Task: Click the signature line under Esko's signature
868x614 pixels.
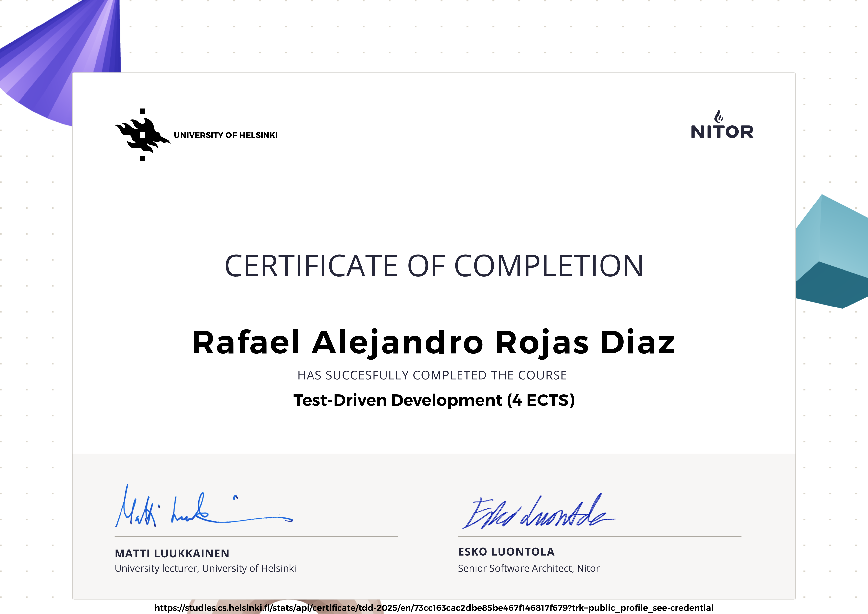Action: pyautogui.click(x=599, y=536)
